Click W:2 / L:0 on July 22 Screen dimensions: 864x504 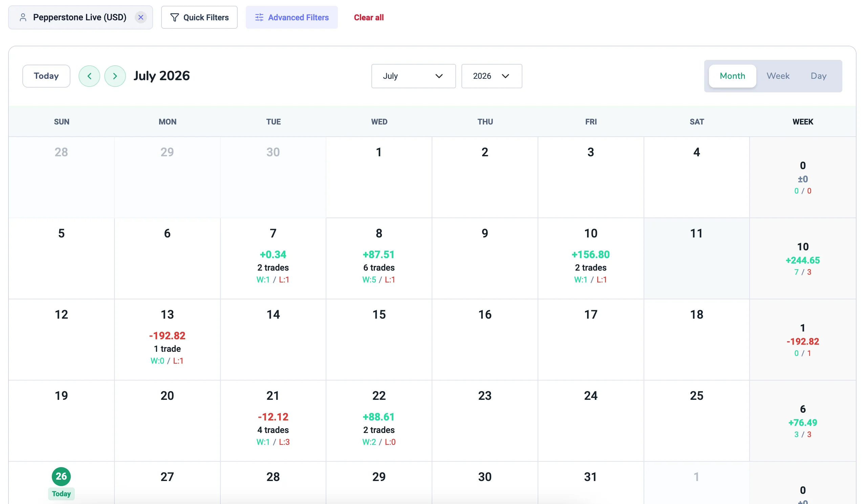(379, 442)
